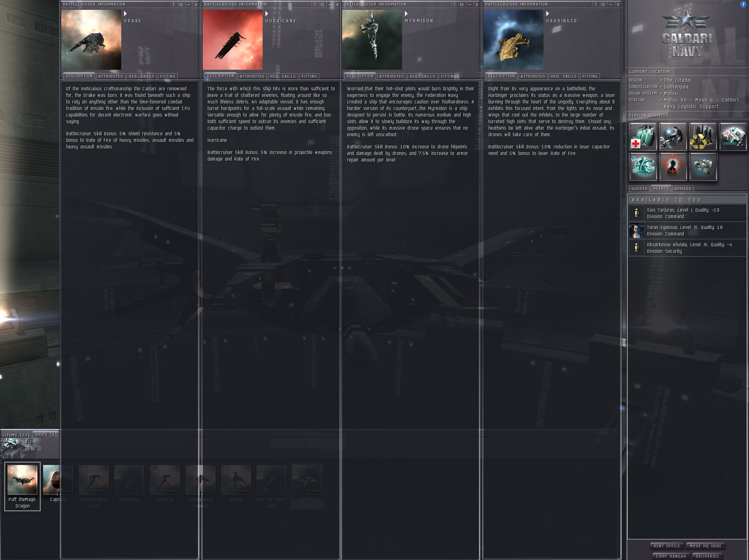Follow the Motsu VII - Moon 6 station link
The height and width of the screenshot is (560, 749).
coord(701,103)
